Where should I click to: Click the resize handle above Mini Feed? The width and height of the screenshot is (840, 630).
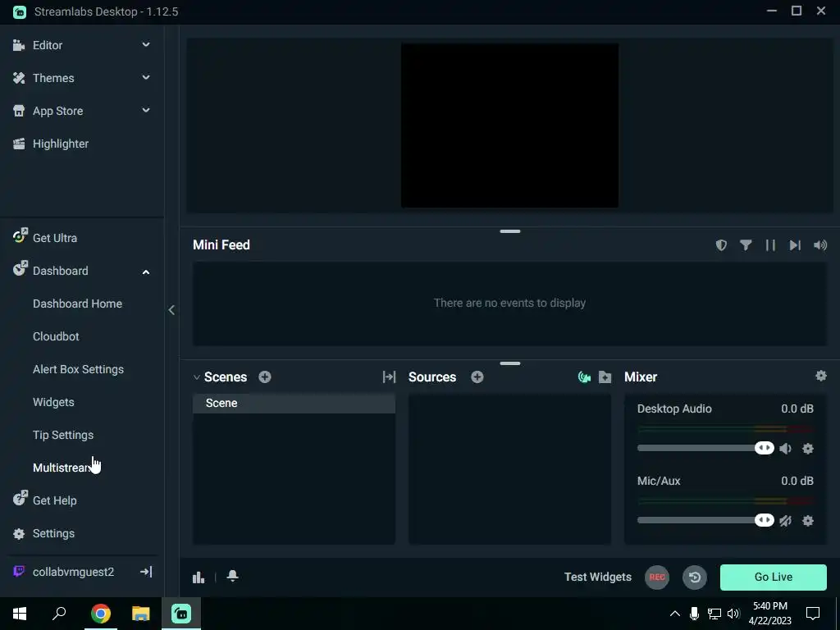coord(510,231)
